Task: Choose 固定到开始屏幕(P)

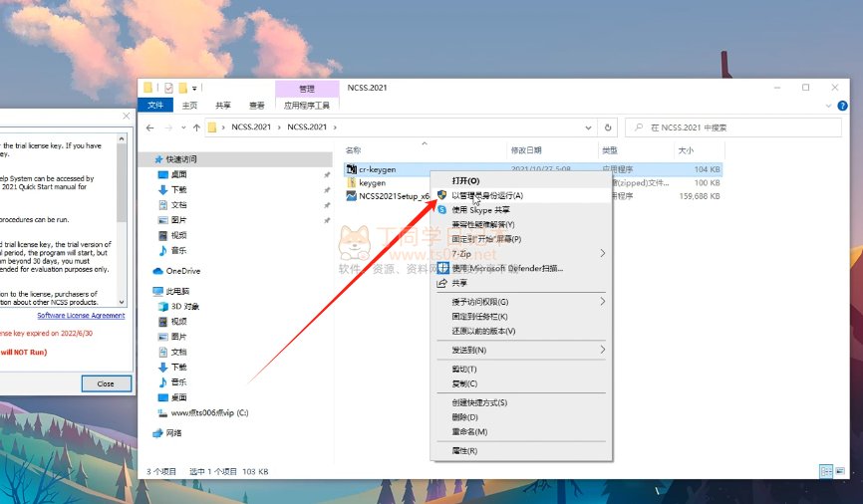Action: click(x=520, y=239)
